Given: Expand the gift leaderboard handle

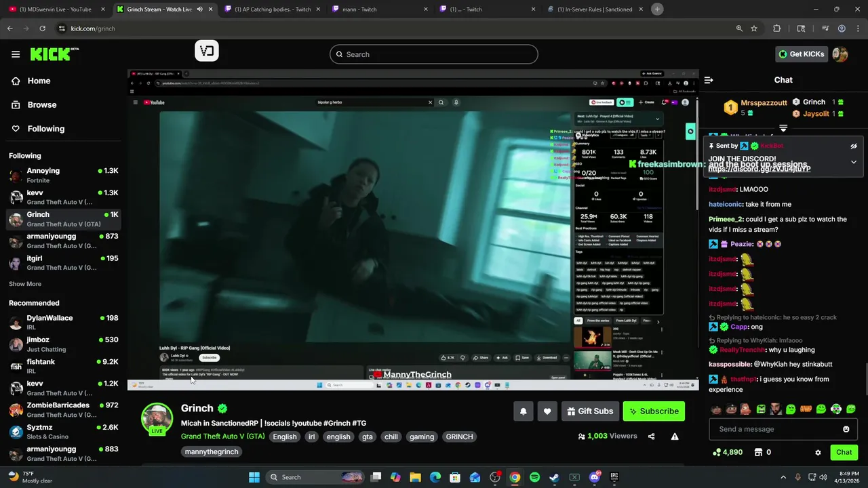Looking at the screenshot, I should pos(783,127).
